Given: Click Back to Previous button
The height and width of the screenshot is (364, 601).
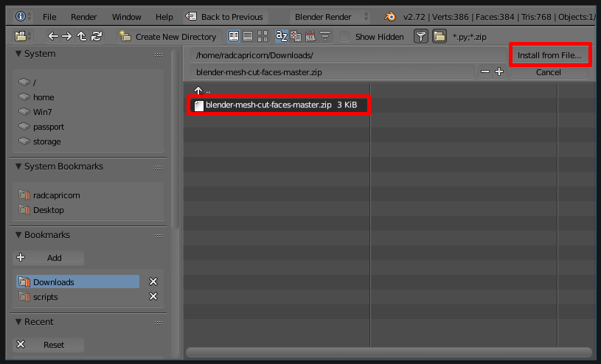Looking at the screenshot, I should pyautogui.click(x=225, y=17).
